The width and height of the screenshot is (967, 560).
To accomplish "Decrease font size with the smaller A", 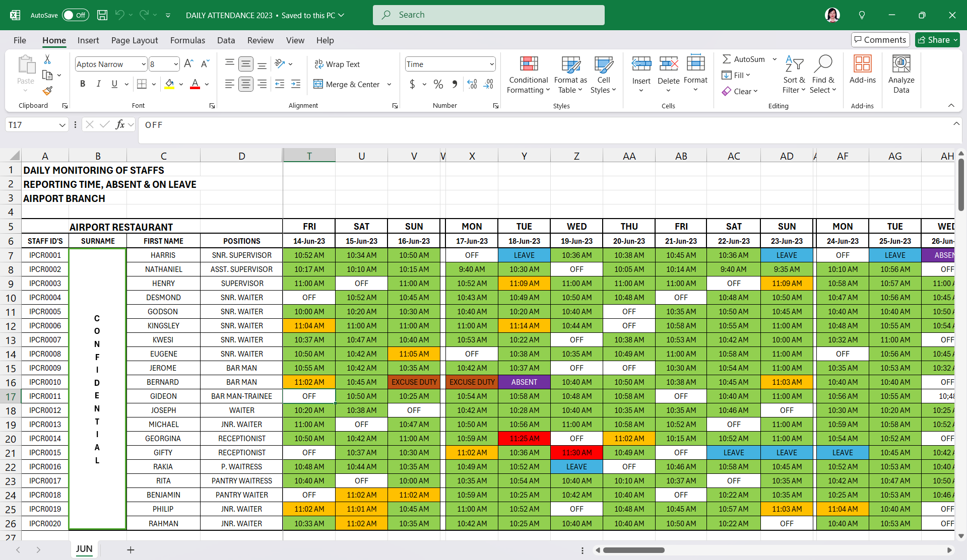I will (x=205, y=64).
